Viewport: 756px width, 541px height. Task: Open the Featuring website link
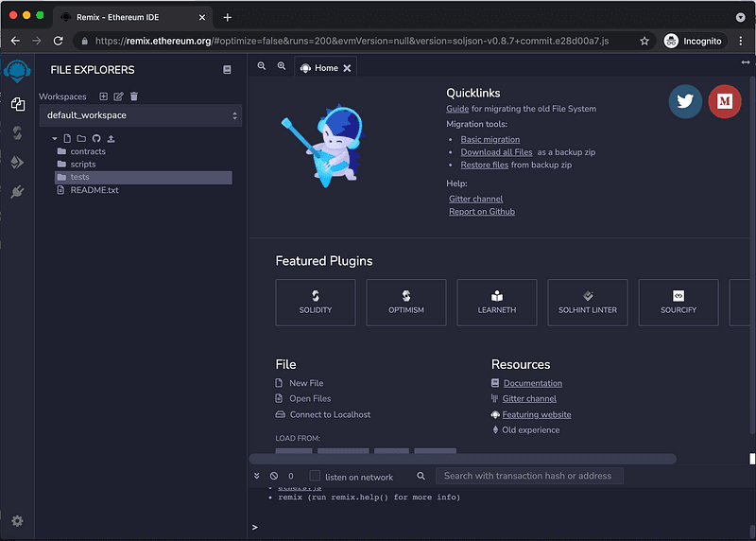pyautogui.click(x=536, y=414)
